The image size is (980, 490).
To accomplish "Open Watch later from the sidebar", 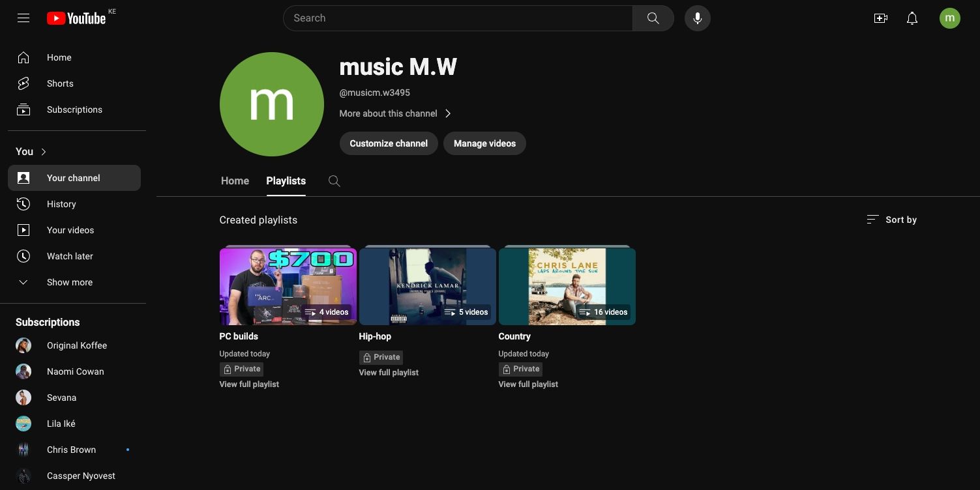I will [70, 256].
